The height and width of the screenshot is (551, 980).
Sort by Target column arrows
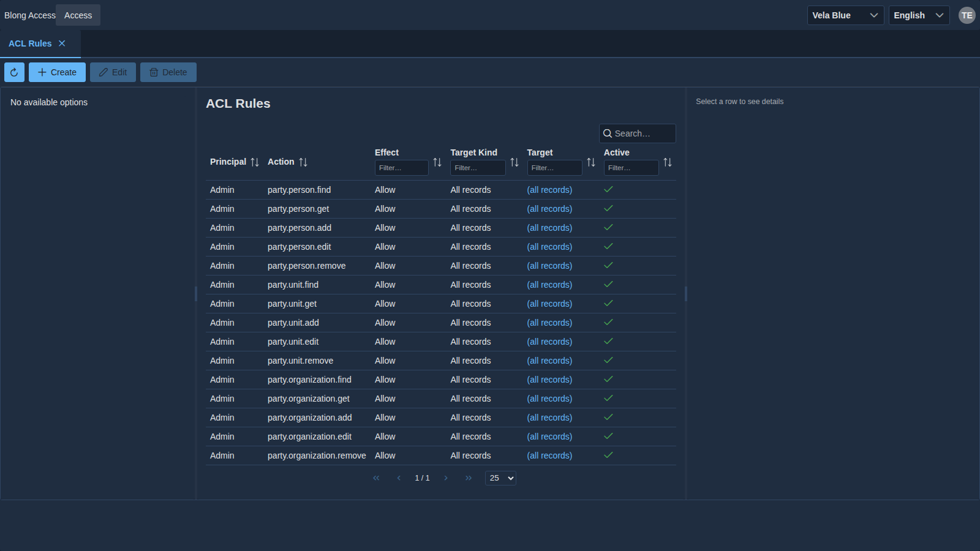[x=591, y=162]
